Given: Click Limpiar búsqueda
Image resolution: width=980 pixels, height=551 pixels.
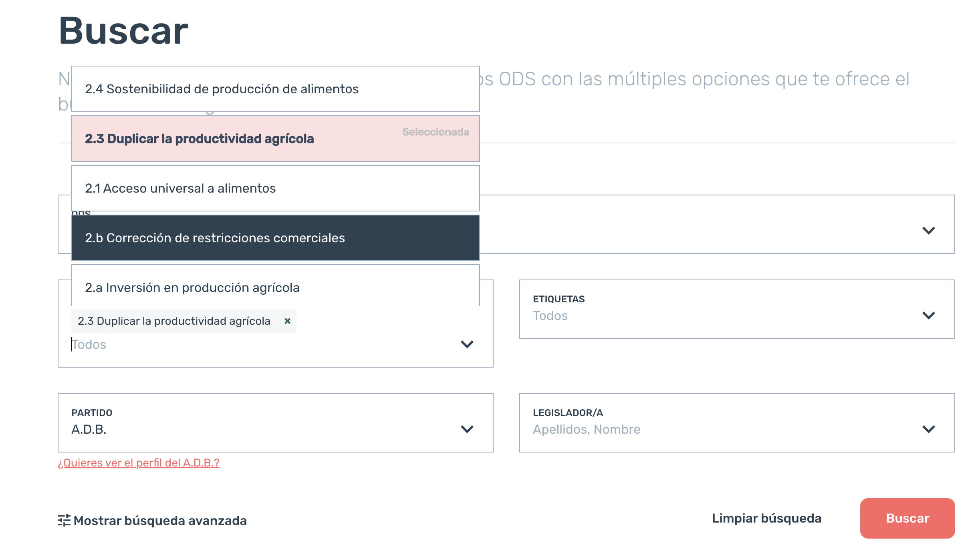Looking at the screenshot, I should coord(766,518).
